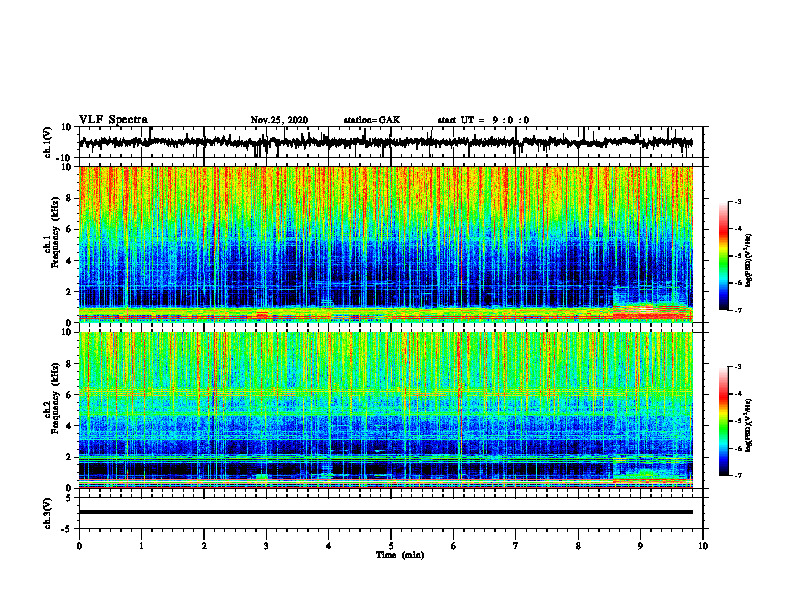792x612 pixels.
Task: Click the "VLF Spectra" plot title
Action: 113,120
